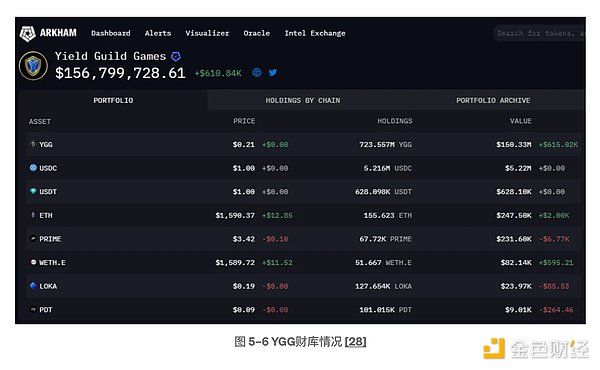The width and height of the screenshot is (600, 370).
Task: Click the $23.97K LOKA value
Action: click(x=516, y=286)
